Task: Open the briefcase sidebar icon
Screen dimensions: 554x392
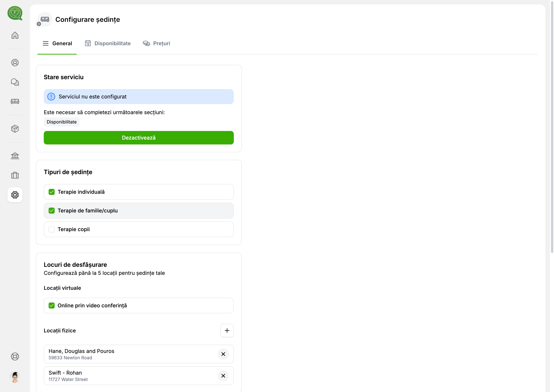Action: (15, 175)
